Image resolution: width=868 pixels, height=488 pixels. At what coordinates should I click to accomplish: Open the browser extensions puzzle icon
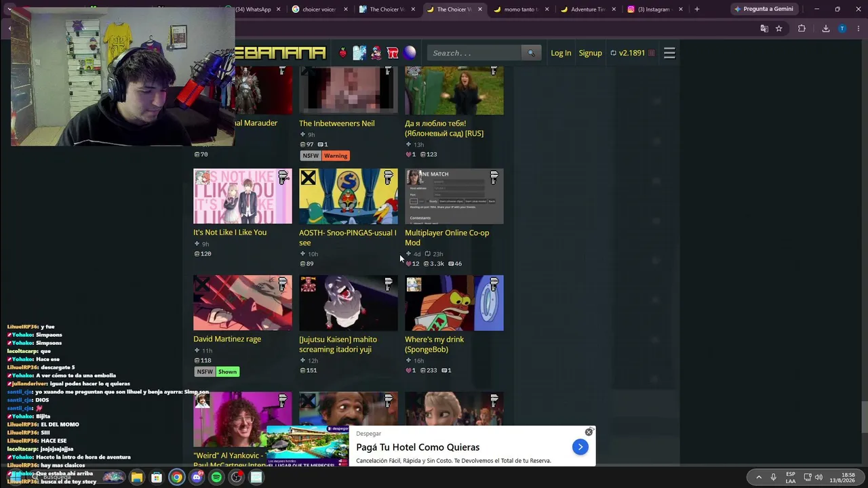pos(802,28)
